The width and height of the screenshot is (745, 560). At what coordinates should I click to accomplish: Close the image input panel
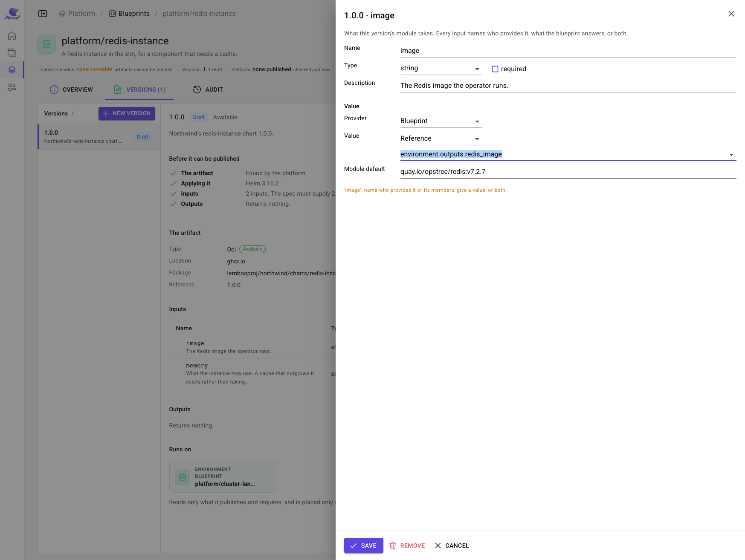click(x=731, y=14)
